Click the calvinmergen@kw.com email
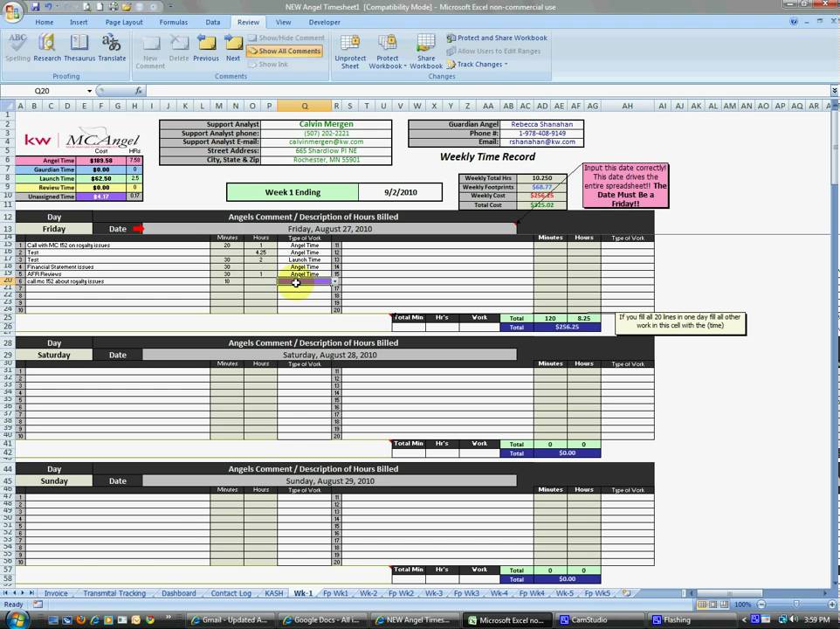Viewport: 840px width, 629px height. pyautogui.click(x=327, y=142)
